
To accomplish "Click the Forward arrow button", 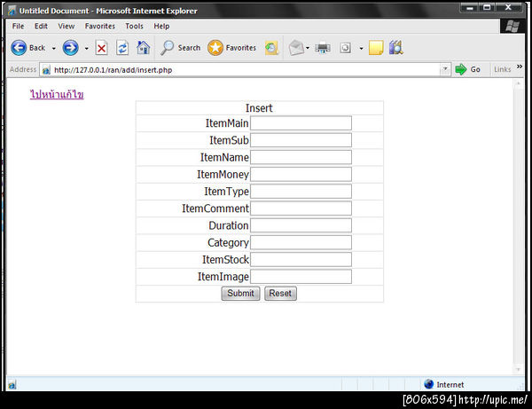I will pyautogui.click(x=71, y=48).
